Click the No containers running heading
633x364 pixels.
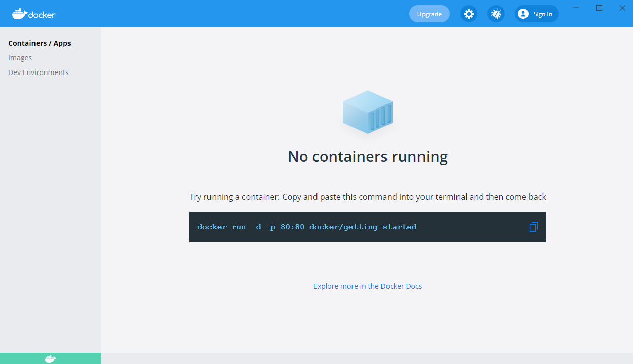click(368, 157)
